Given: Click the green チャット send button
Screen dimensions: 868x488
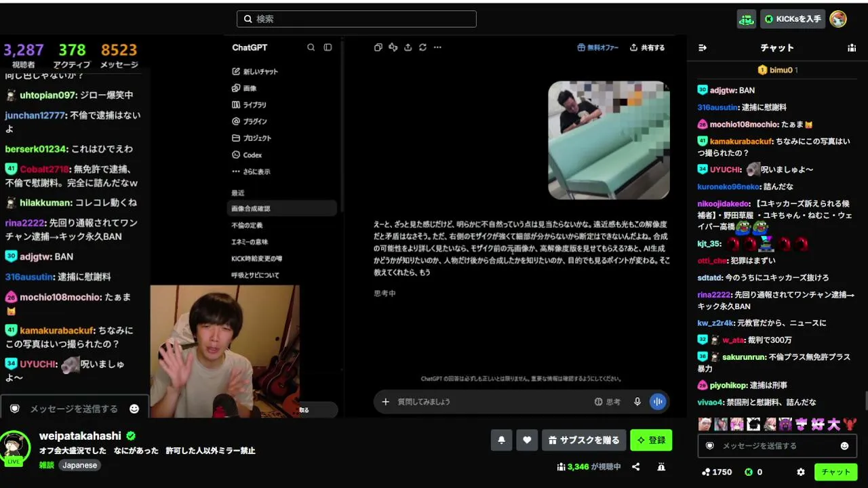Looking at the screenshot, I should click(x=836, y=472).
